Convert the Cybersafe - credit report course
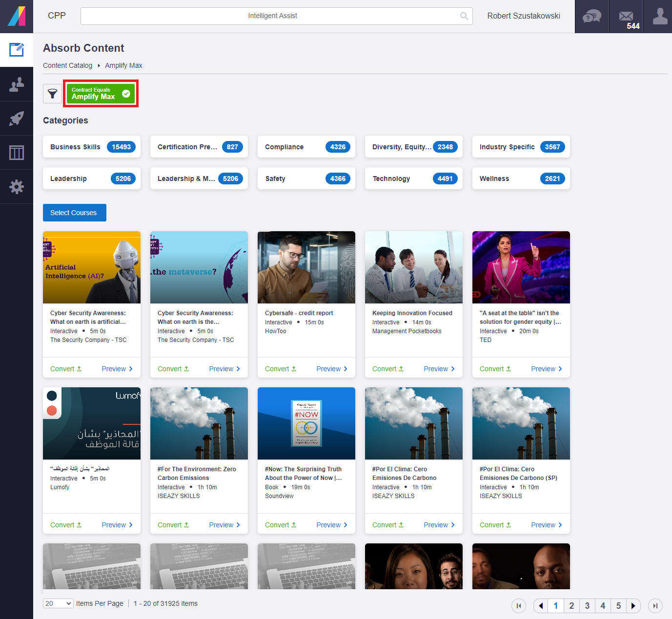 pyautogui.click(x=281, y=369)
